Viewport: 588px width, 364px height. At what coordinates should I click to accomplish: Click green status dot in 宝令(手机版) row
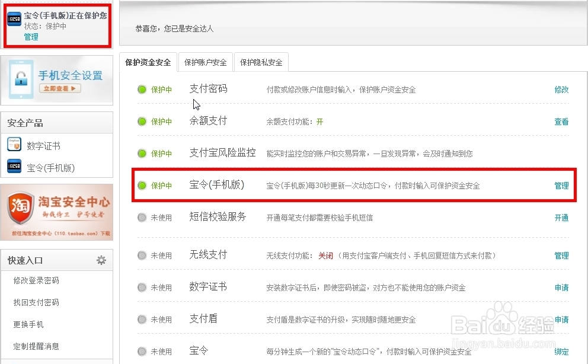(x=142, y=186)
